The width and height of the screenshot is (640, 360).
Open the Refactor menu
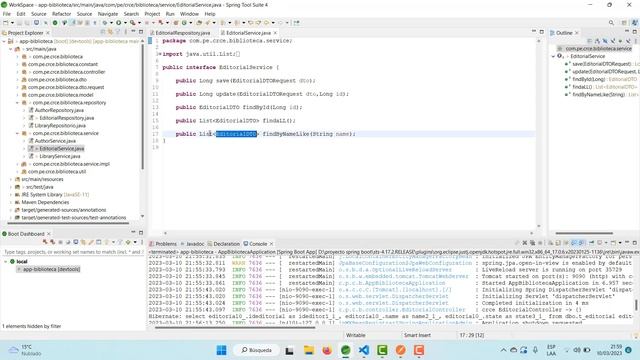(x=62, y=14)
